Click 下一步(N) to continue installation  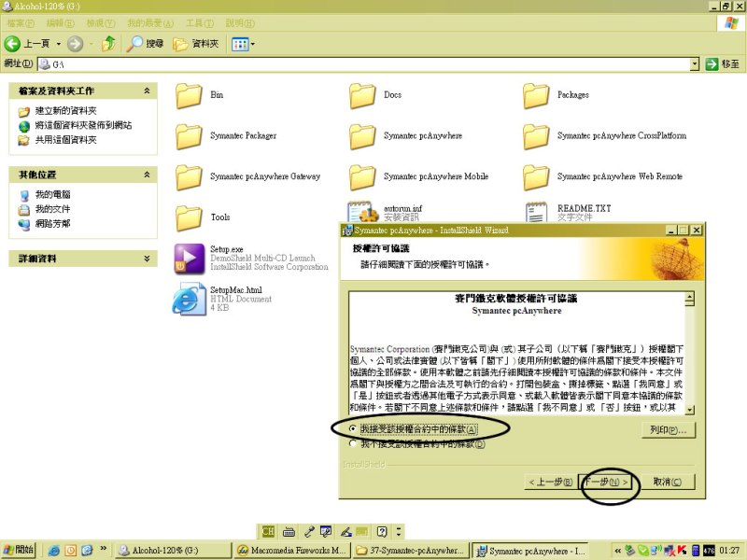605,482
